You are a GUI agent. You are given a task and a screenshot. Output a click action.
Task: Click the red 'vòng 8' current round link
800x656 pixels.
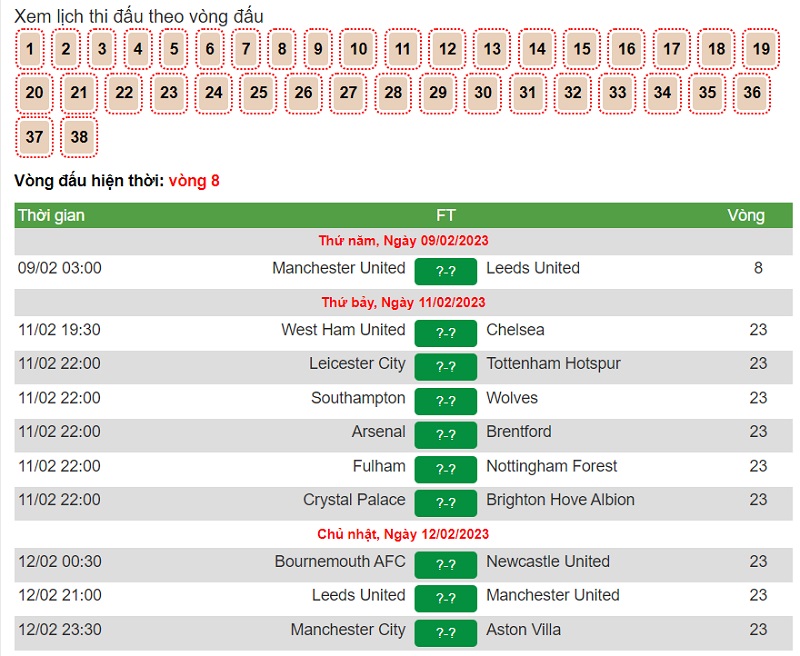point(194,181)
